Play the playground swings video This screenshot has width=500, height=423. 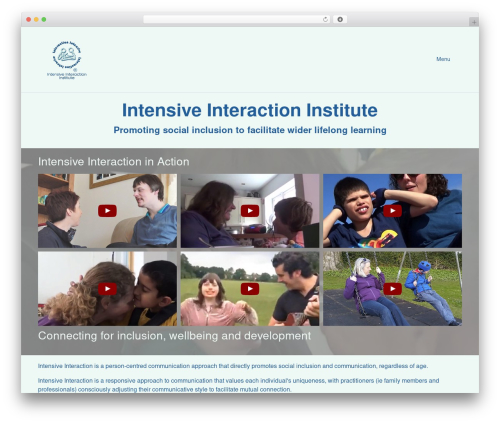(392, 289)
